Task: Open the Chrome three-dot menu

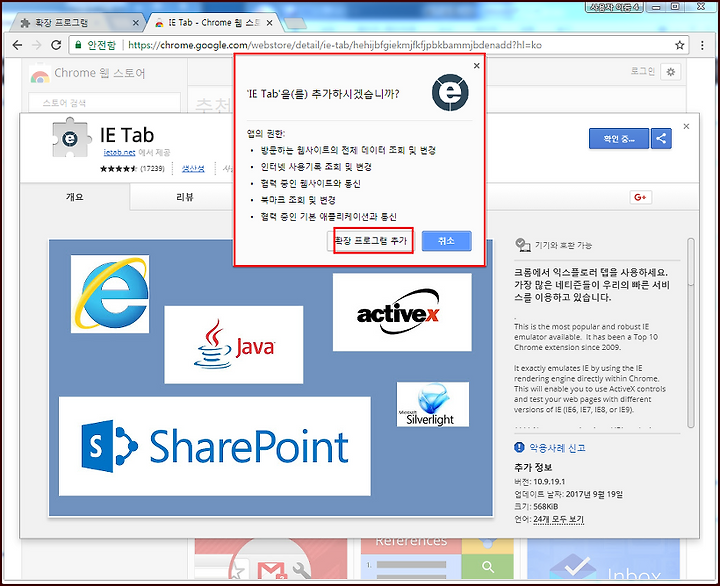Action: (x=702, y=45)
